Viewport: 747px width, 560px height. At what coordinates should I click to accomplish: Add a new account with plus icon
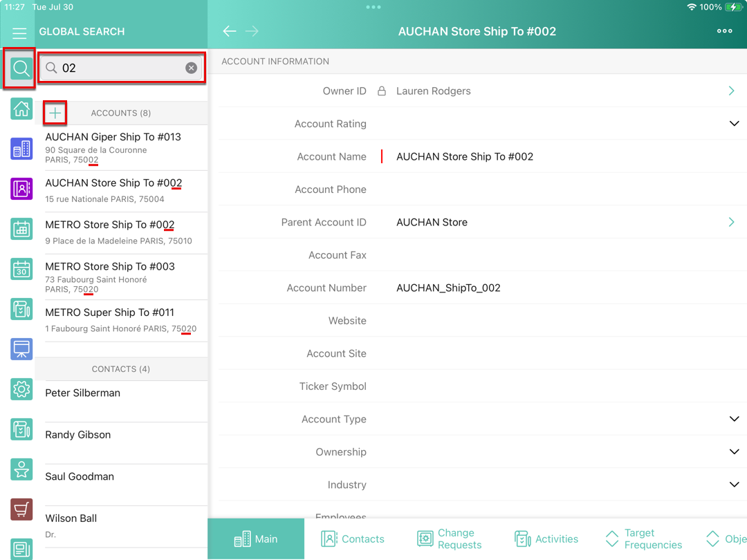[x=55, y=113]
